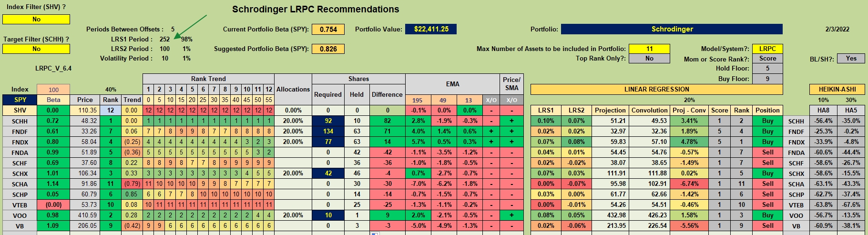This screenshot has height=235, width=868.
Task: Select SCHH required shares 92
Action: tap(328, 121)
